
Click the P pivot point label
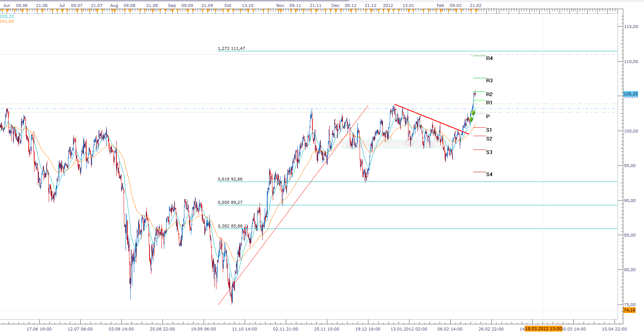tap(488, 116)
